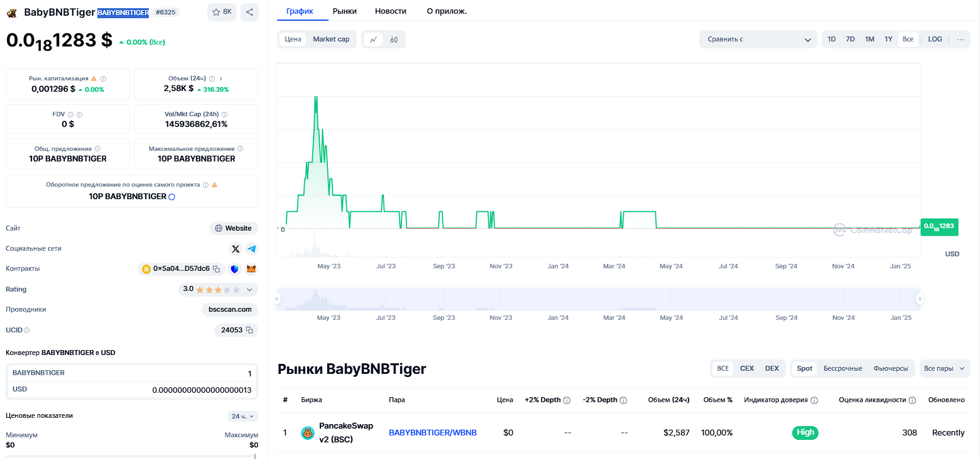
Task: Click info icon next to Объем (24ч)
Action: pyautogui.click(x=212, y=79)
